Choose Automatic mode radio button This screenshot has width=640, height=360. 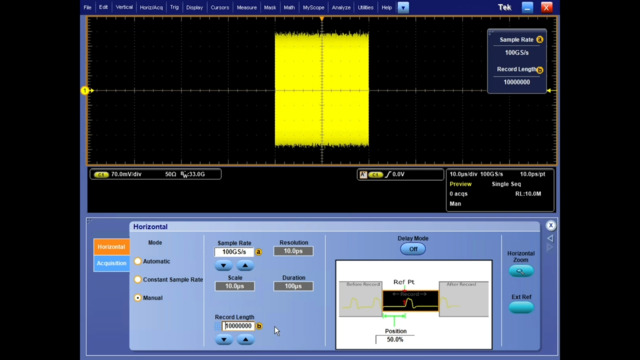tap(138, 261)
